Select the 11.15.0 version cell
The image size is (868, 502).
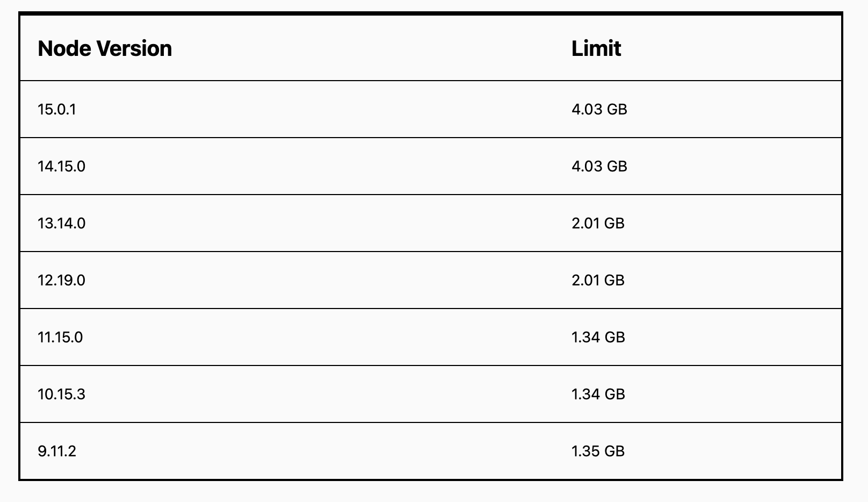tap(60, 338)
